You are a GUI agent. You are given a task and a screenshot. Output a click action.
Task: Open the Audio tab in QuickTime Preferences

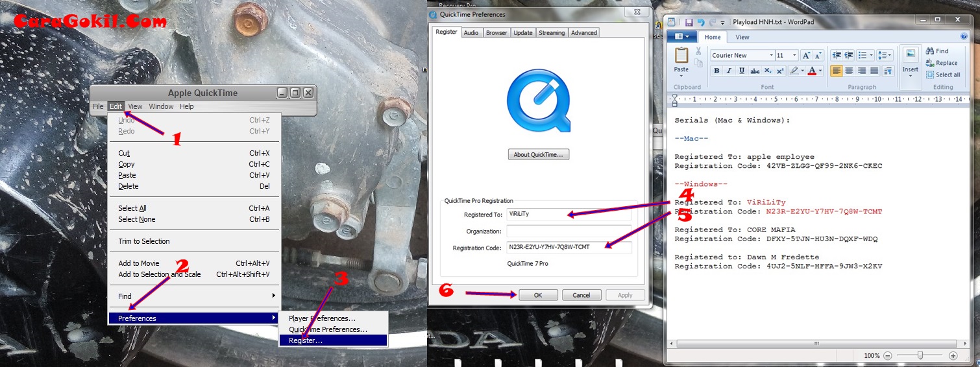(x=471, y=32)
